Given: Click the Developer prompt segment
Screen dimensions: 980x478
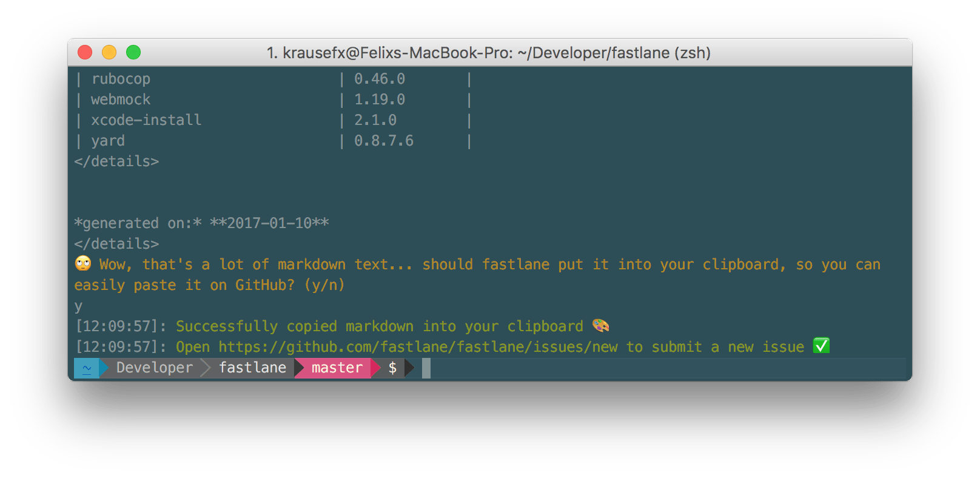Looking at the screenshot, I should [155, 368].
